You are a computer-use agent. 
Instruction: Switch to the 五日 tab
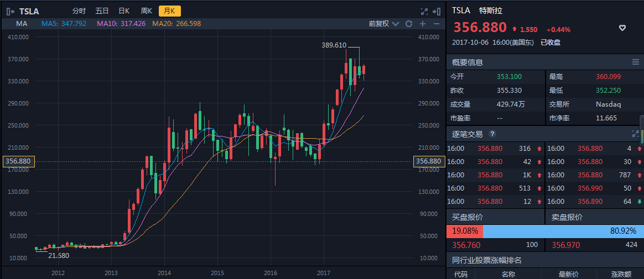click(x=102, y=11)
